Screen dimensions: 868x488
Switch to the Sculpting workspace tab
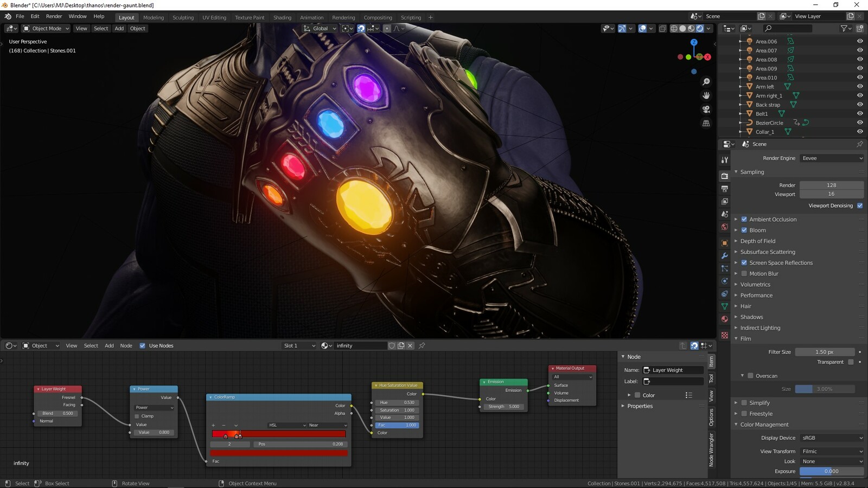(x=183, y=17)
